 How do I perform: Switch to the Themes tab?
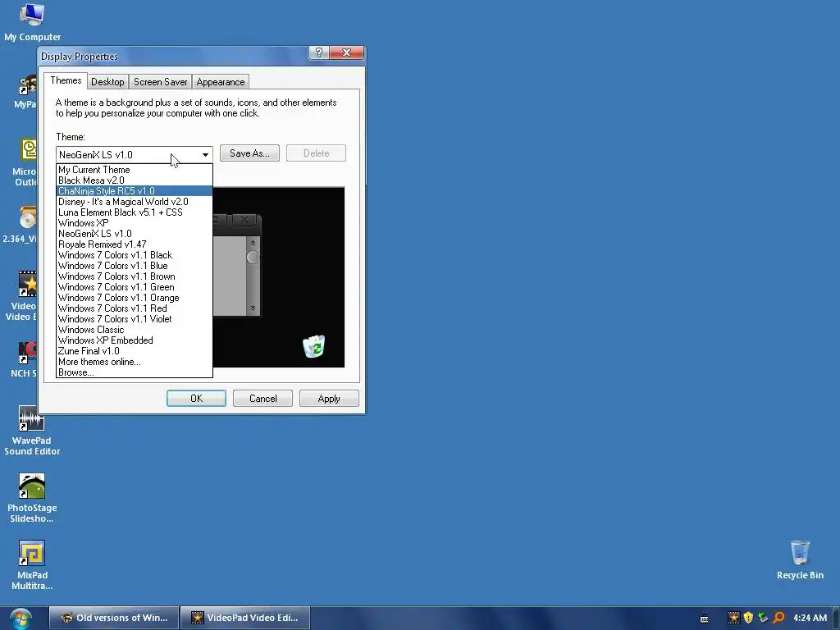tap(66, 80)
